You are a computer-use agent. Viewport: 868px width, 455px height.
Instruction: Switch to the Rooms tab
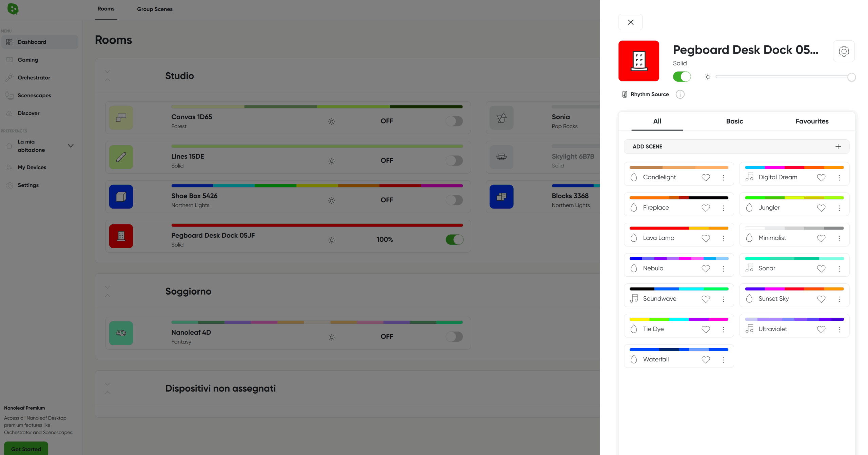tap(106, 9)
